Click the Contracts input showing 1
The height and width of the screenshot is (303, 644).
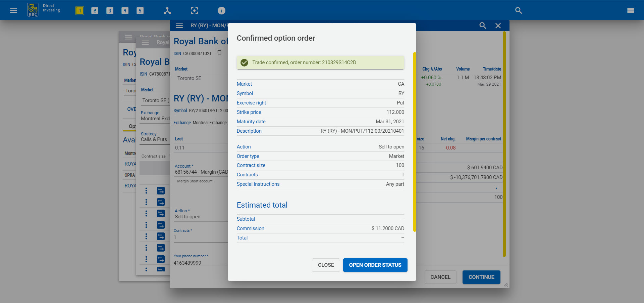(x=201, y=237)
